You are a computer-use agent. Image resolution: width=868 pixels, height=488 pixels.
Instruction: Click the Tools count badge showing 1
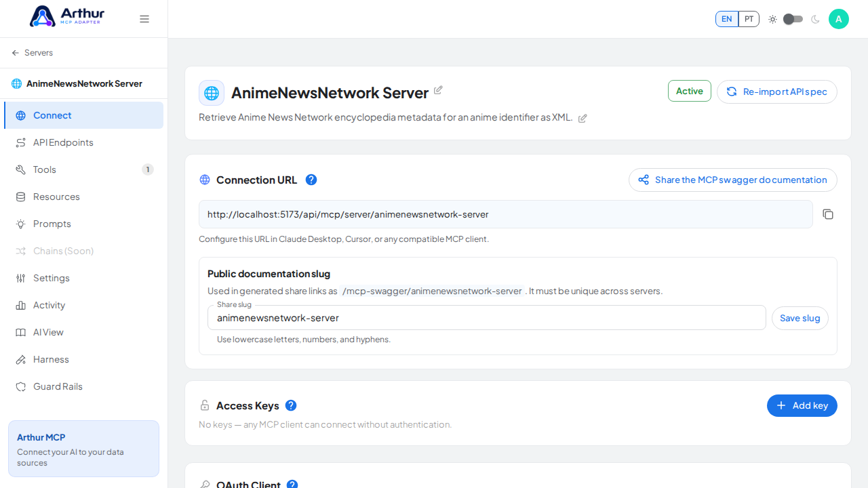click(x=148, y=169)
